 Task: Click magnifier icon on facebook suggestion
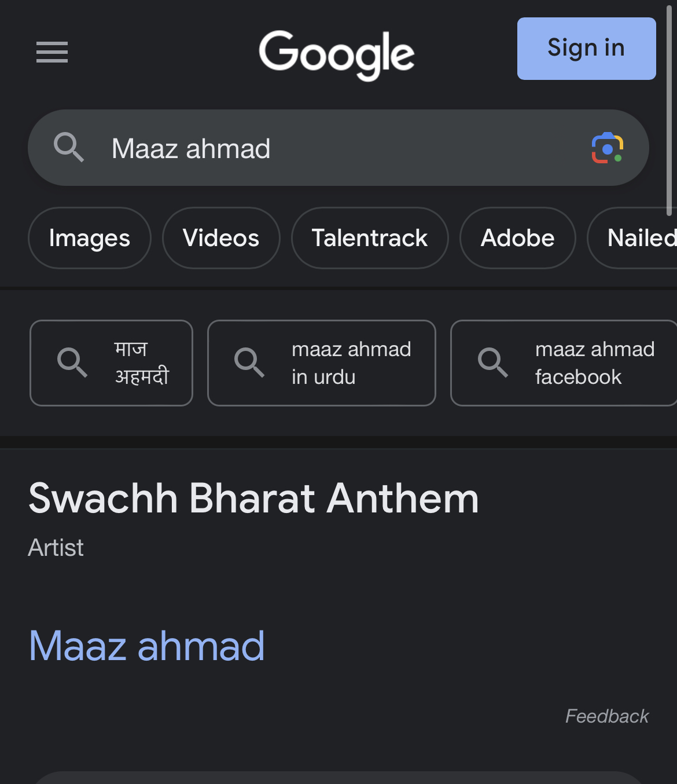pyautogui.click(x=493, y=363)
